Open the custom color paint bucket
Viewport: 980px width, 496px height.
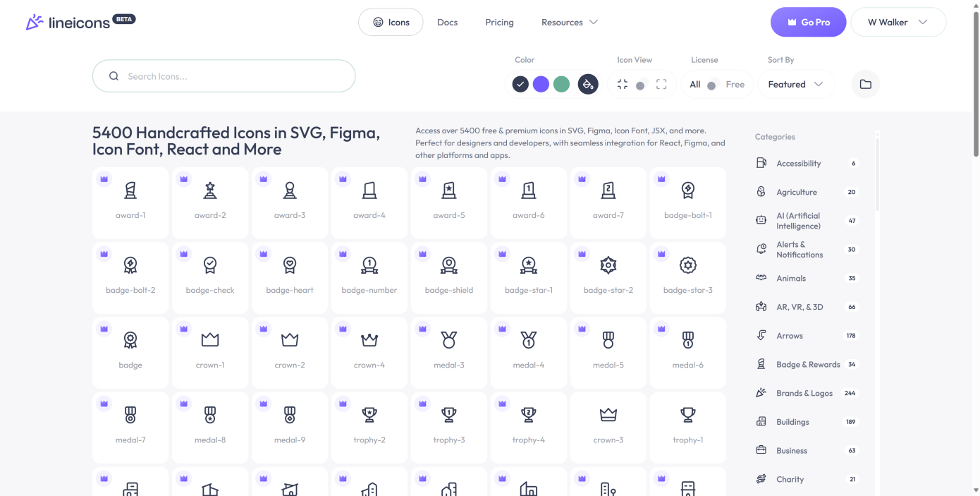587,85
